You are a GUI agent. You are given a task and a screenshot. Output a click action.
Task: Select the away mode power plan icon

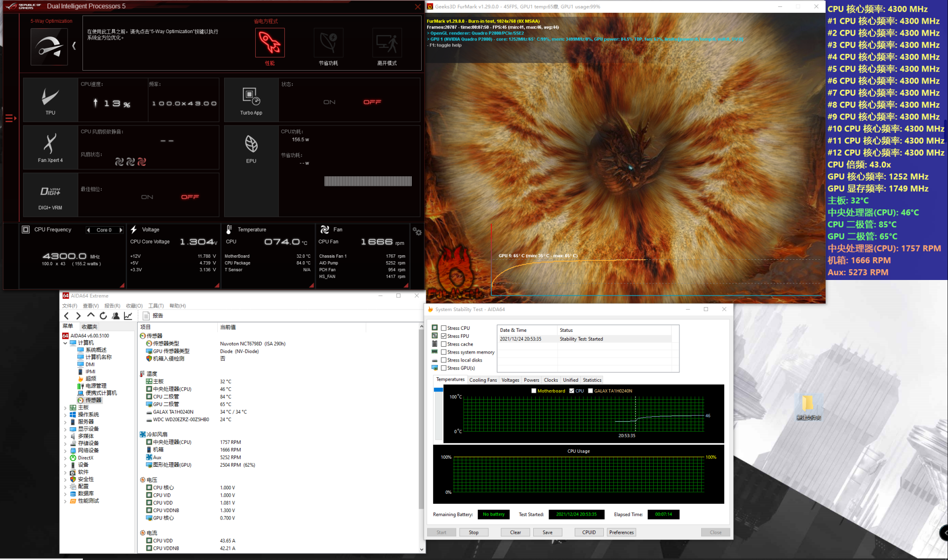click(x=387, y=43)
